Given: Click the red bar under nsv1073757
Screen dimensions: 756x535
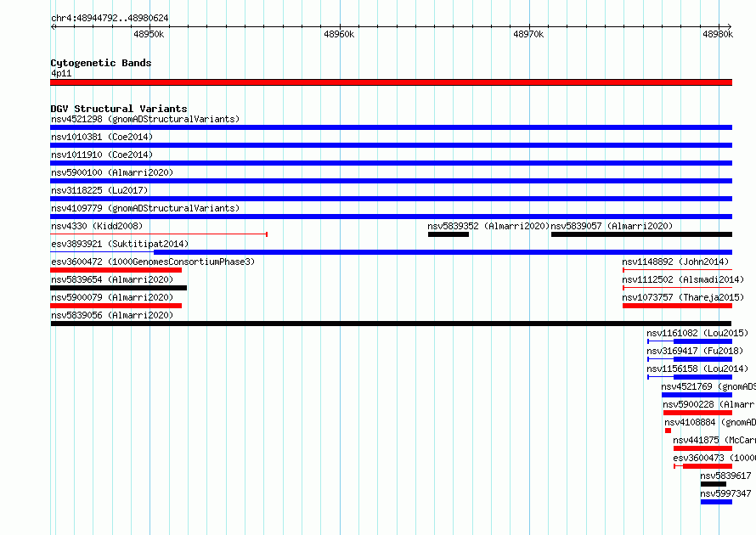Looking at the screenshot, I should (x=677, y=306).
